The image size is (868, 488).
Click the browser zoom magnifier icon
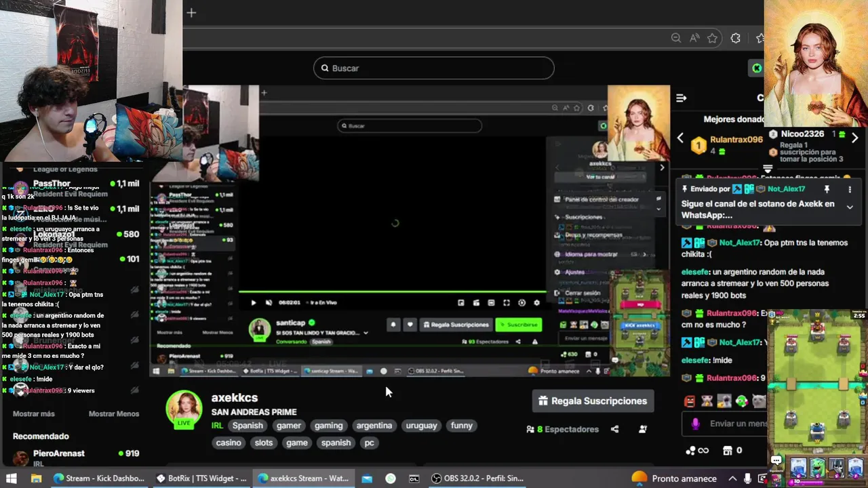pos(676,38)
